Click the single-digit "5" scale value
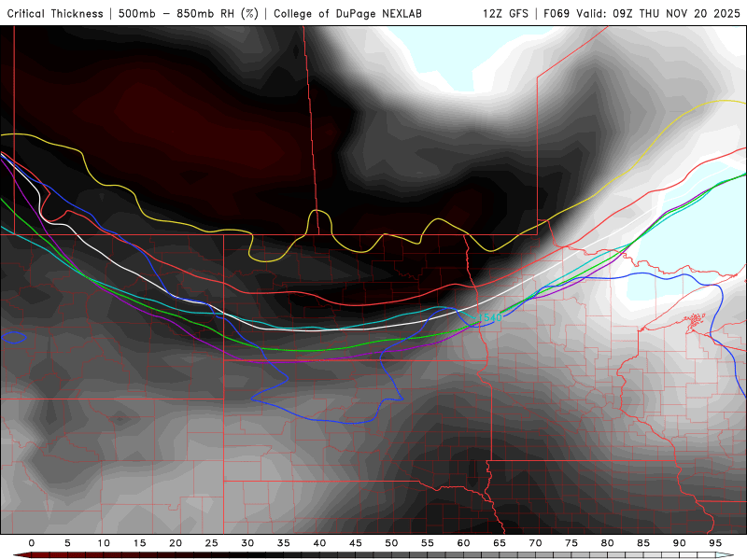Viewport: 747px width, 560px height. [x=67, y=543]
